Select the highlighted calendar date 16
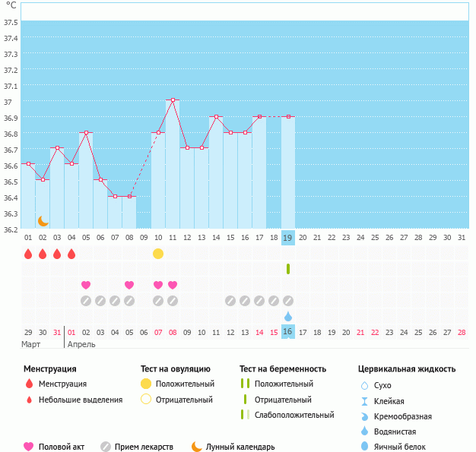 [288, 332]
